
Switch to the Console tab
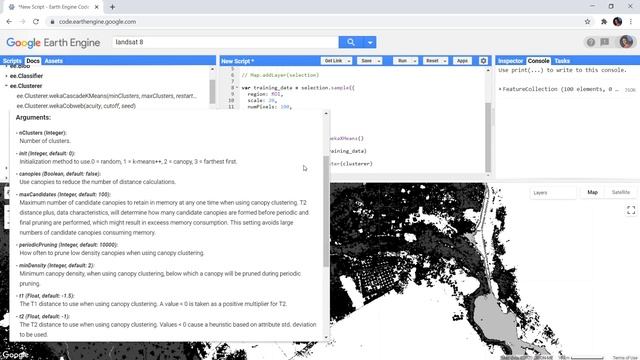pyautogui.click(x=538, y=61)
